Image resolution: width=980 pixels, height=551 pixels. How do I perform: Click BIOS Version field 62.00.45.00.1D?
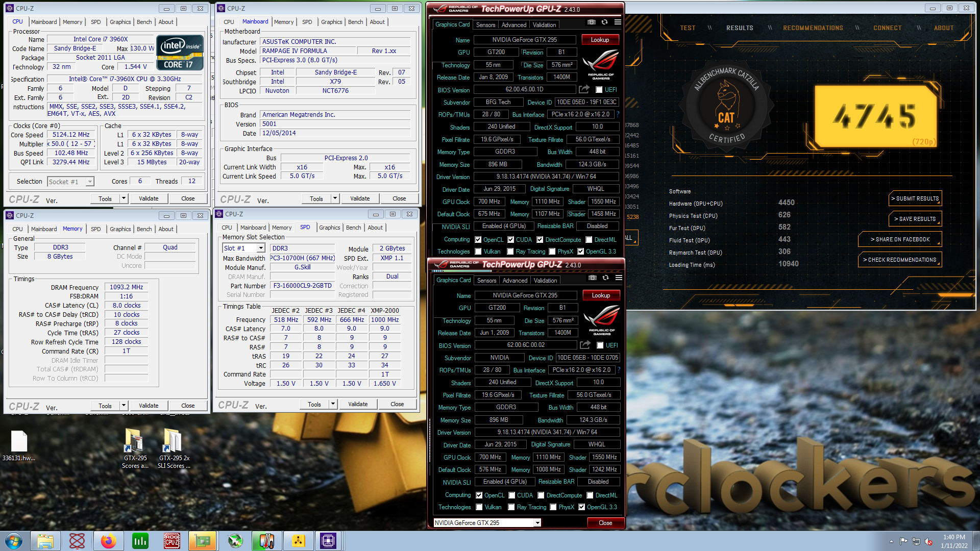pos(525,89)
